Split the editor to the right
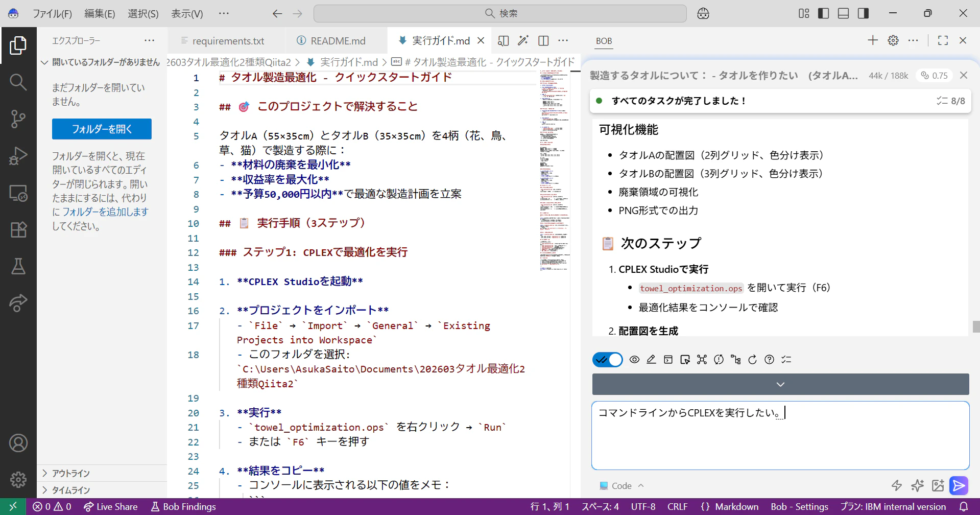This screenshot has width=980, height=515. [x=543, y=41]
